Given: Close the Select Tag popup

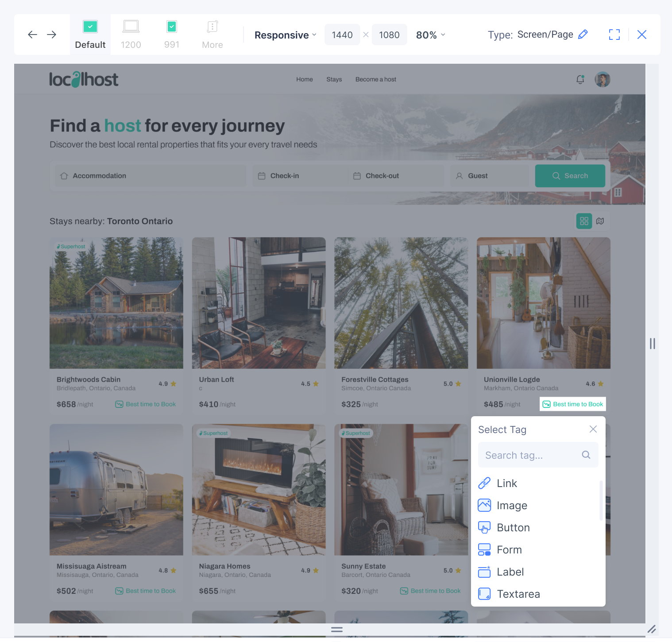Looking at the screenshot, I should (x=593, y=429).
